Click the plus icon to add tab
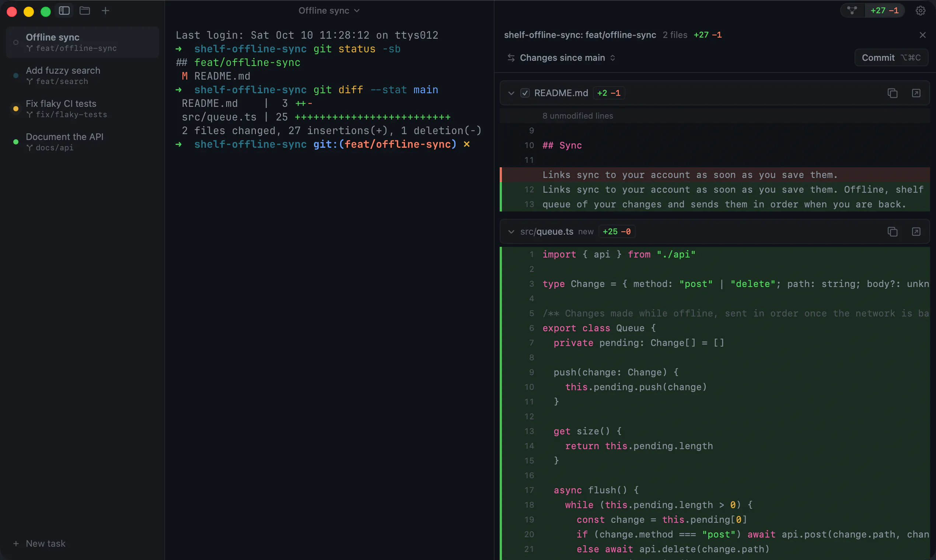Viewport: 936px width, 560px height. [105, 11]
